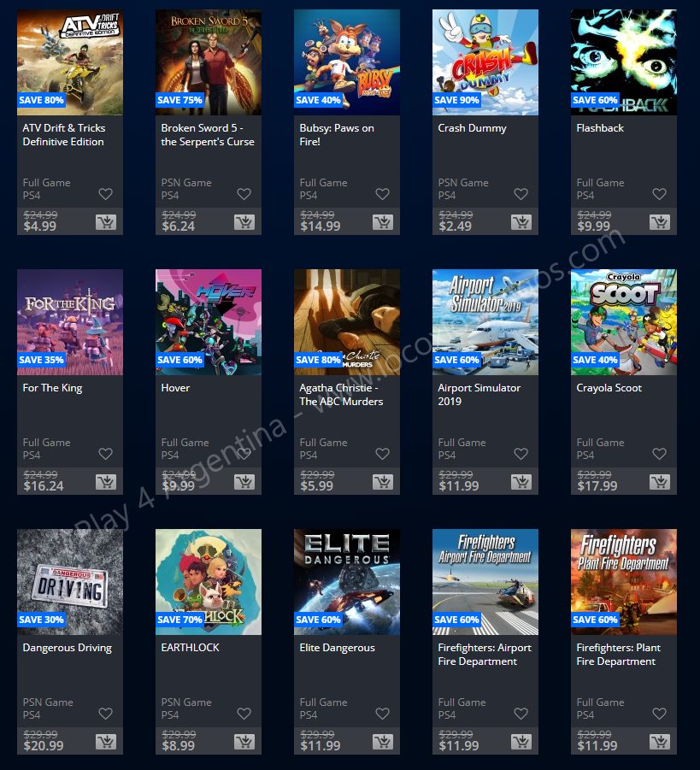Open the Firefighters: Airport Fire Department title link

point(485,655)
